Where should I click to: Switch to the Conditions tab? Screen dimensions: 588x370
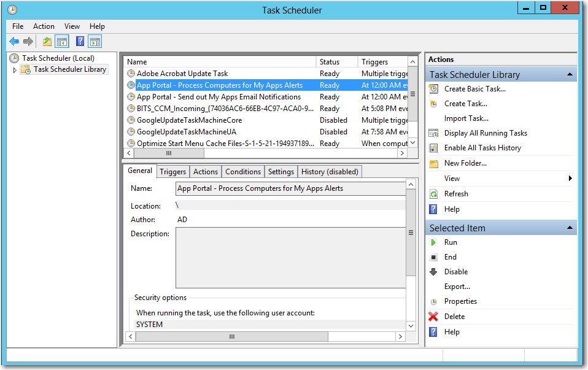243,172
